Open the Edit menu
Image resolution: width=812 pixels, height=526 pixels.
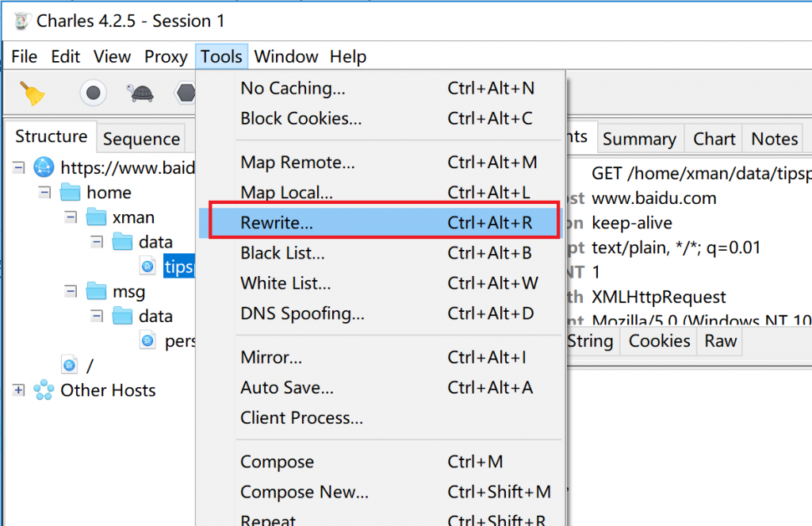[65, 56]
